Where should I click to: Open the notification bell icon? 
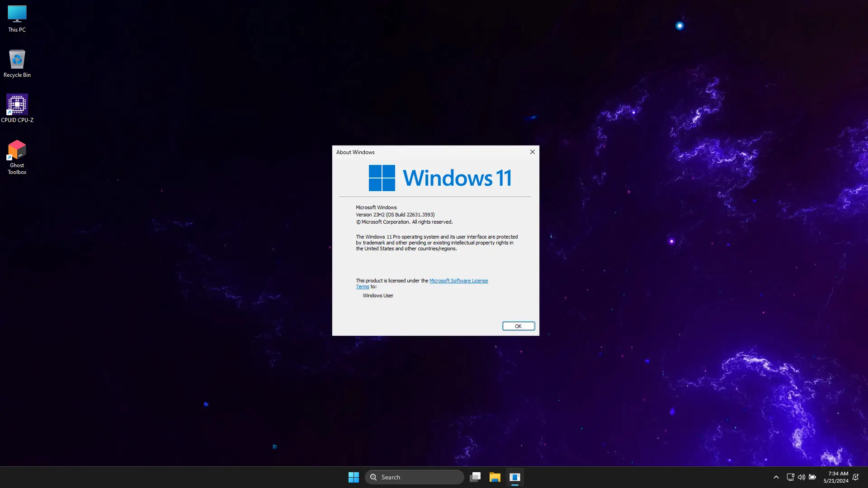[855, 477]
